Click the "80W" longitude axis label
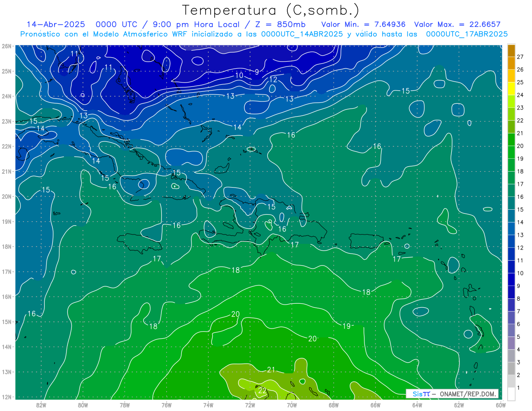This screenshot has height=411, width=532. click(83, 405)
